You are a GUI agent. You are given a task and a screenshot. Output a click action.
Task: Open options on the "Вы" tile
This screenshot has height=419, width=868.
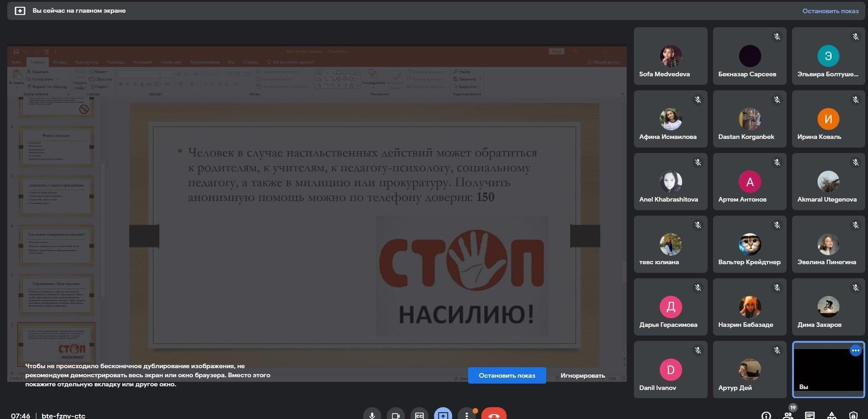(x=855, y=350)
